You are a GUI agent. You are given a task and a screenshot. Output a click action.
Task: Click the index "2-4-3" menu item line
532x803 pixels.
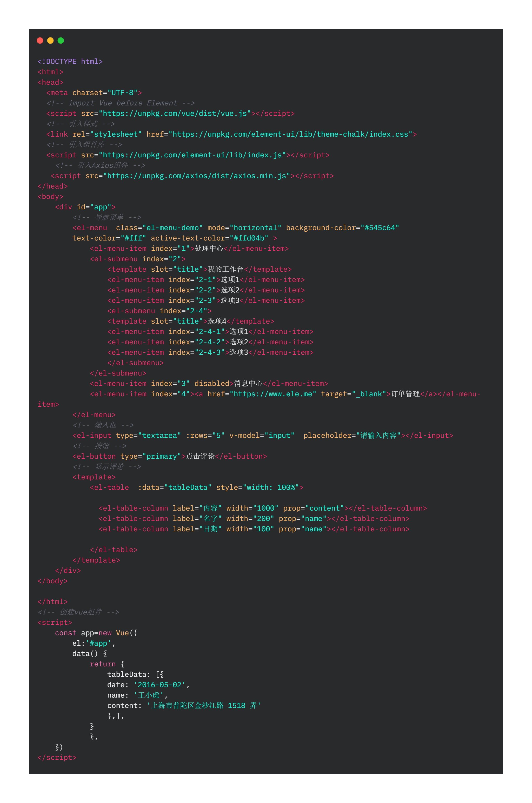(210, 352)
